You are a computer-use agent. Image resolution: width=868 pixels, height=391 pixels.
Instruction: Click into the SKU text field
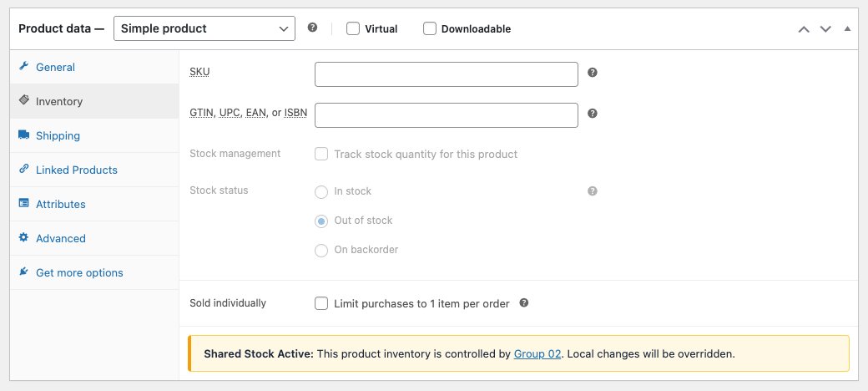click(x=446, y=74)
